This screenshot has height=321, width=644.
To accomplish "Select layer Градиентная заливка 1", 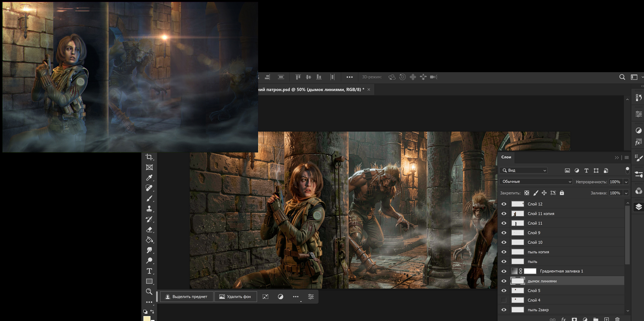I will (x=562, y=271).
